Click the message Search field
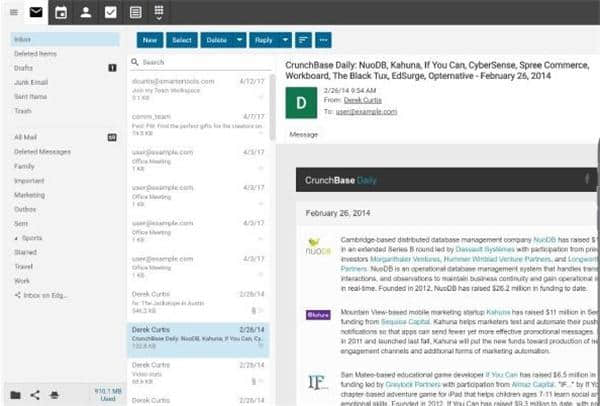The image size is (600, 406). (x=200, y=62)
